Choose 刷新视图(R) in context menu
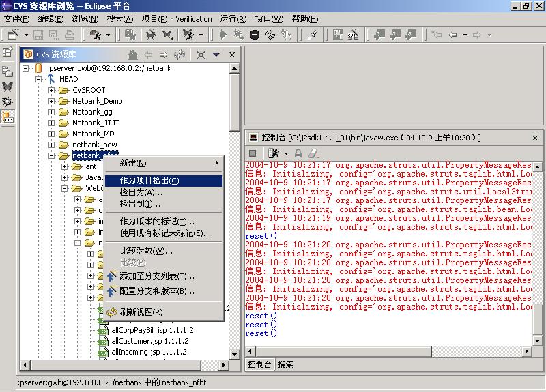Viewport: 546px width, 392px height. coord(164,312)
